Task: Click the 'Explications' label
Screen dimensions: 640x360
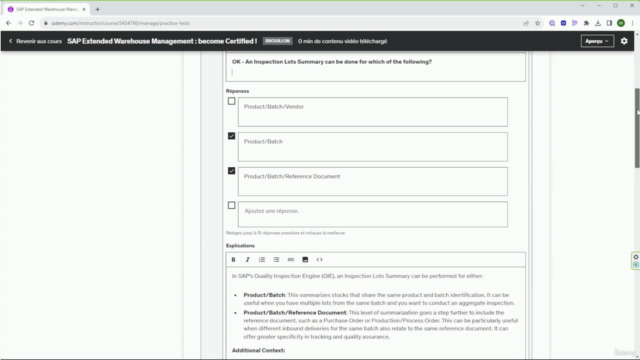Action: click(240, 246)
